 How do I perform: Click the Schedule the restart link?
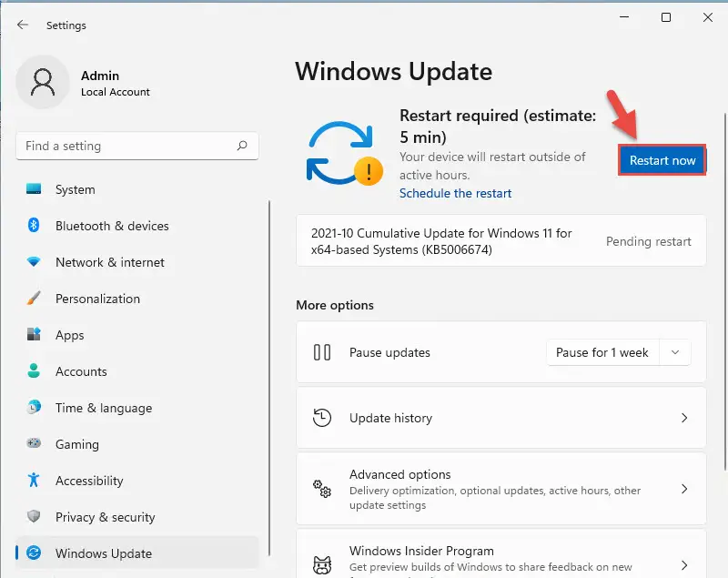[455, 193]
